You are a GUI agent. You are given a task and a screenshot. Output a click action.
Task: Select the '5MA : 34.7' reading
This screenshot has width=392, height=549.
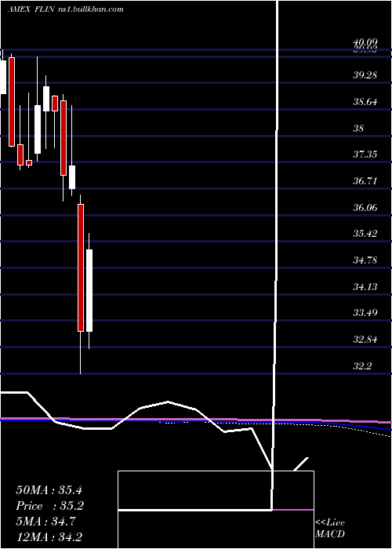(x=45, y=522)
